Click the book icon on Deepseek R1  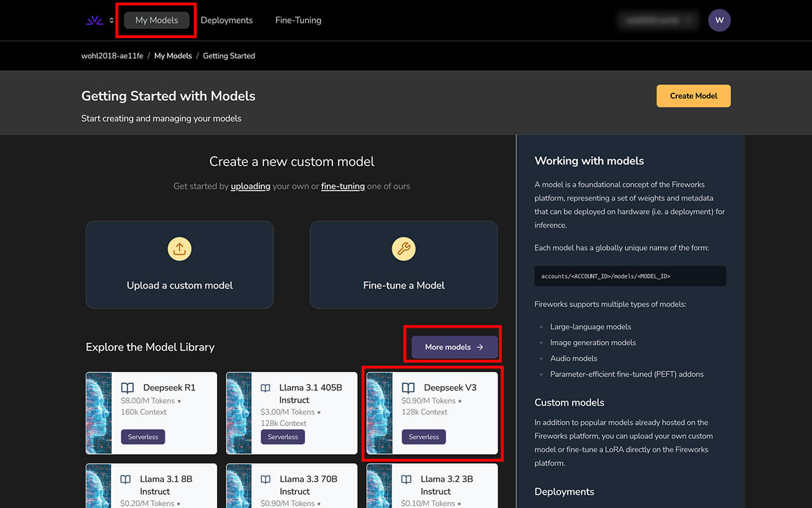128,388
